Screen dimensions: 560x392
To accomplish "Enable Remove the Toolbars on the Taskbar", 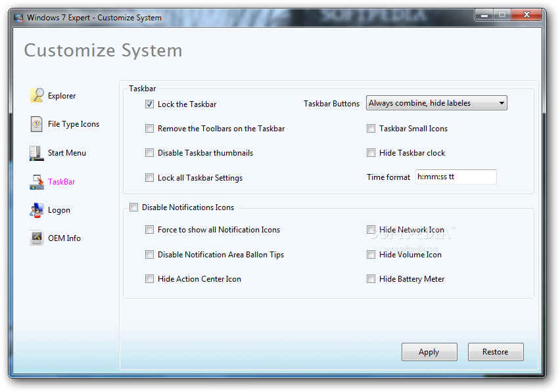I will tap(149, 129).
